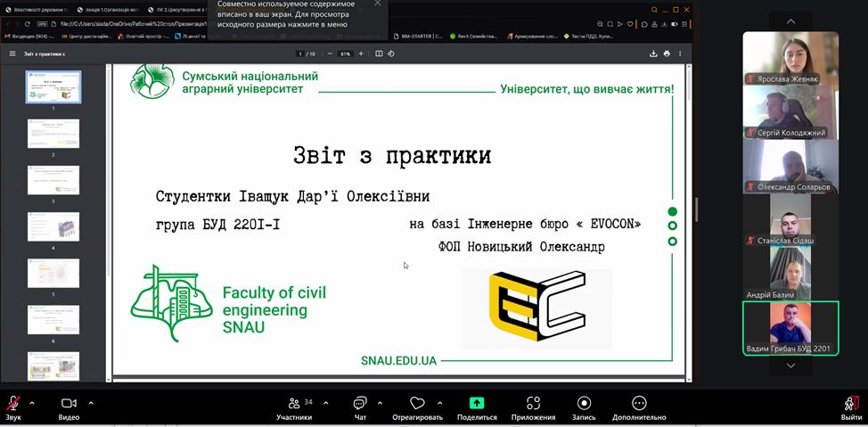
Task: Click Поделиться share screen button
Action: tap(477, 407)
